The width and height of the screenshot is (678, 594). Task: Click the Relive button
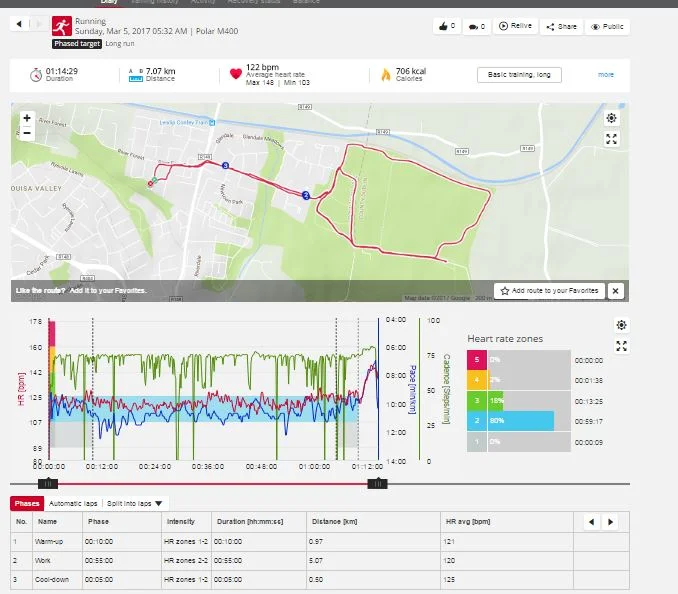click(x=516, y=27)
